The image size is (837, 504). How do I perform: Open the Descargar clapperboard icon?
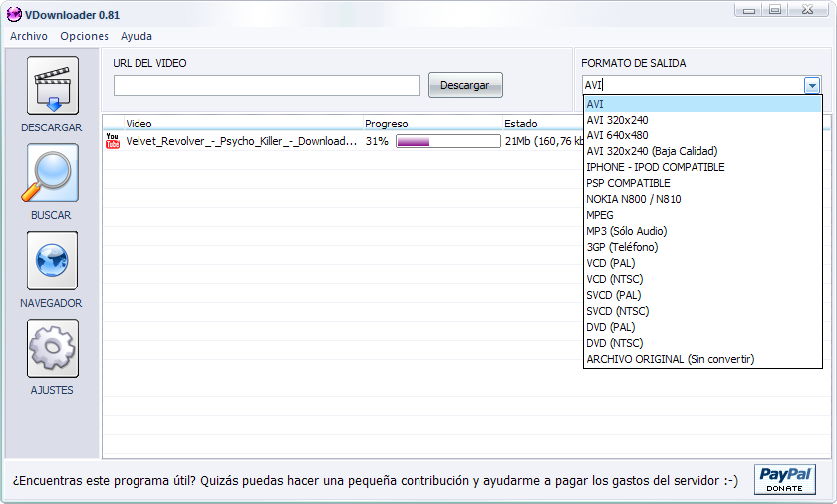tap(52, 86)
